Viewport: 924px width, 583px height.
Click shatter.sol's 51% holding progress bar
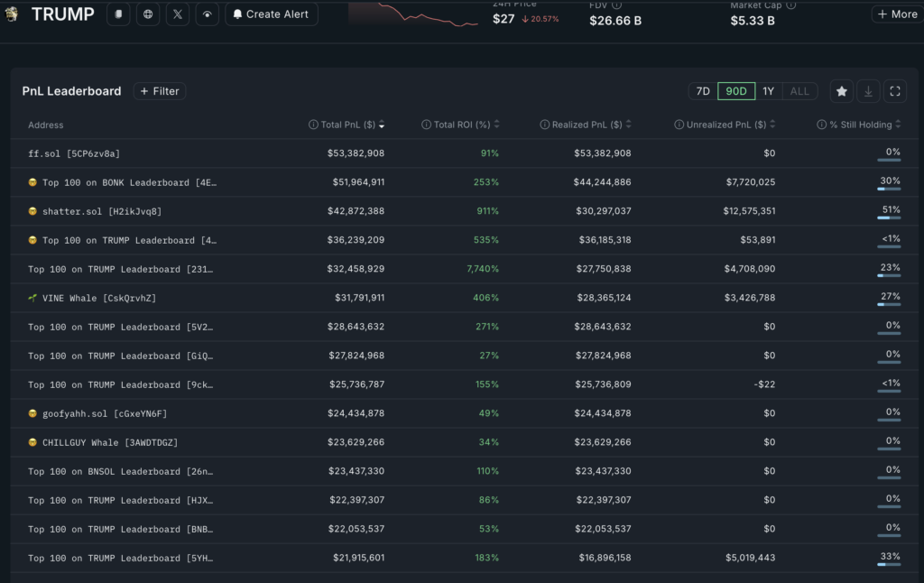(x=889, y=216)
